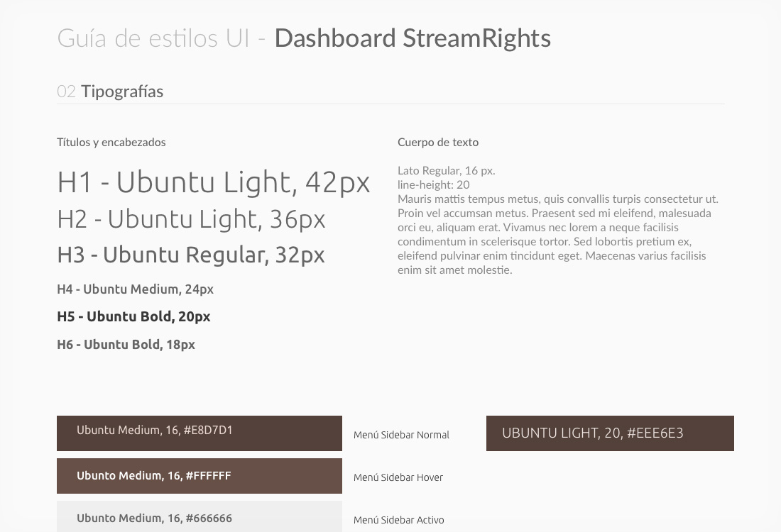Click the line-height: 20 text

point(433,184)
